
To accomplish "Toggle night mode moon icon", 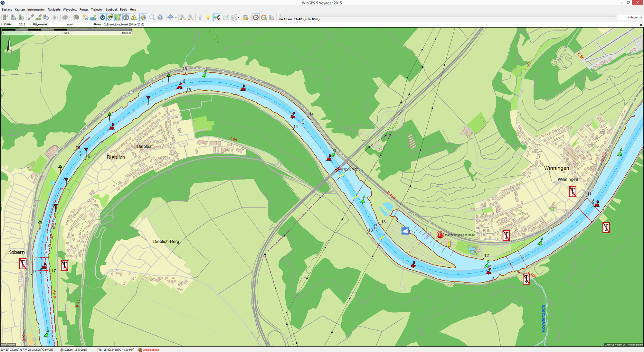I will 76,17.
